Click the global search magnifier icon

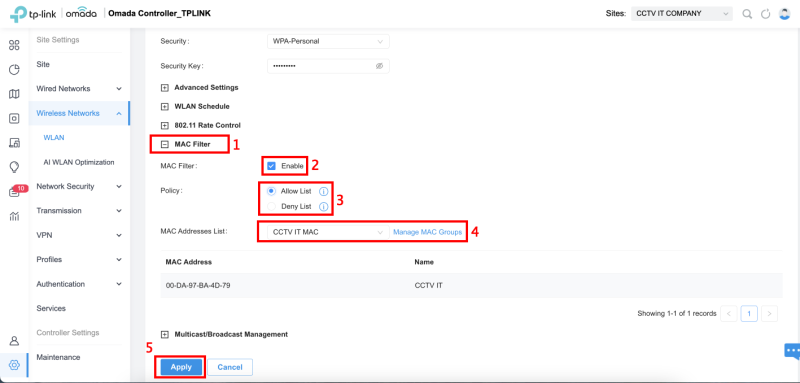coord(747,14)
